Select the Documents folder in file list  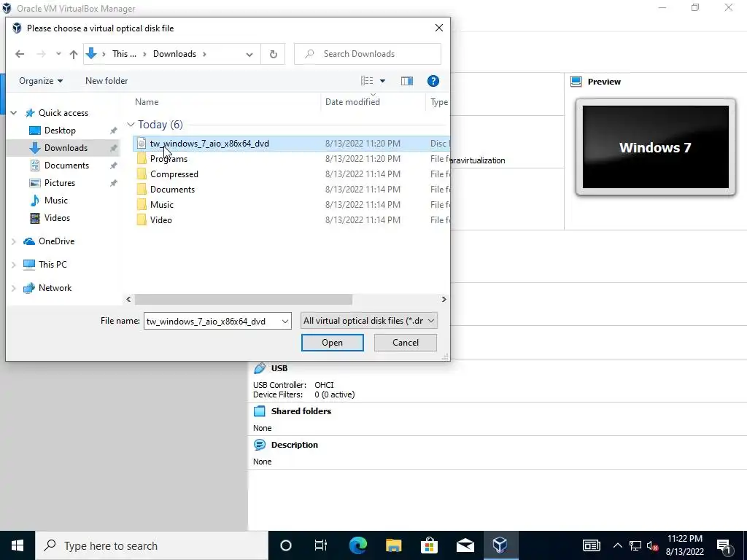tap(172, 189)
